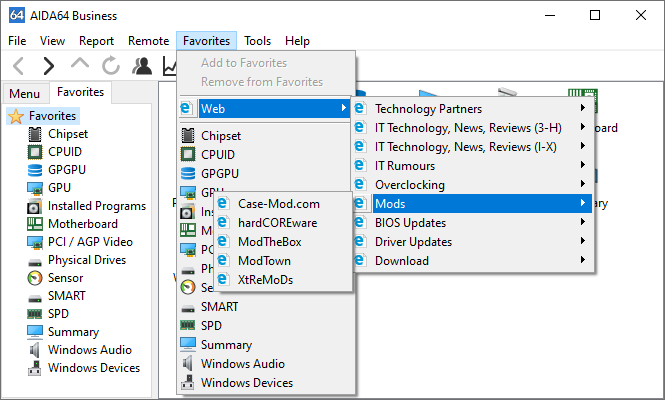This screenshot has height=400, width=665.
Task: Select SMART in the sidebar tree
Action: (67, 296)
